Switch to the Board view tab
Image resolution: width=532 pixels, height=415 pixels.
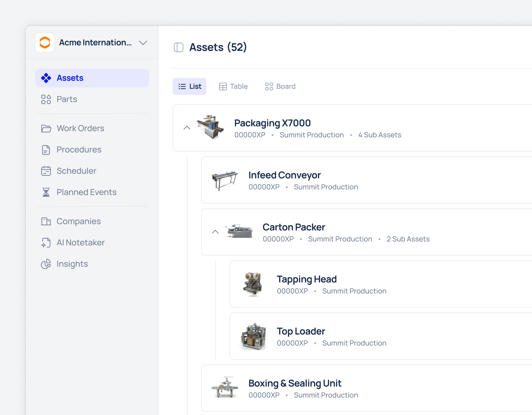[x=280, y=87]
